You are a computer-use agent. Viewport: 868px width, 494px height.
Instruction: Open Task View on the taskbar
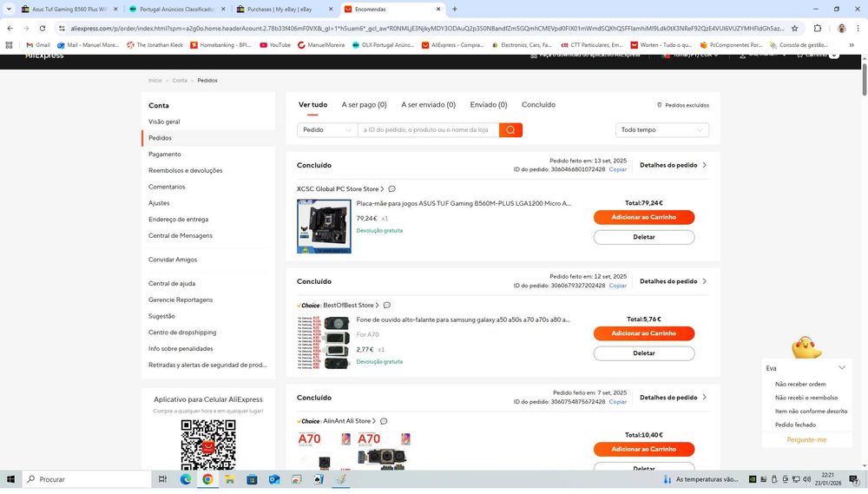tap(162, 479)
